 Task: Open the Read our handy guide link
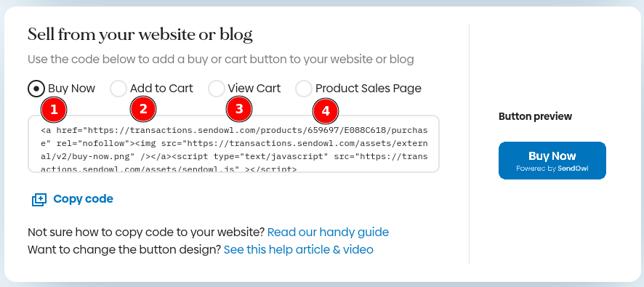328,233
